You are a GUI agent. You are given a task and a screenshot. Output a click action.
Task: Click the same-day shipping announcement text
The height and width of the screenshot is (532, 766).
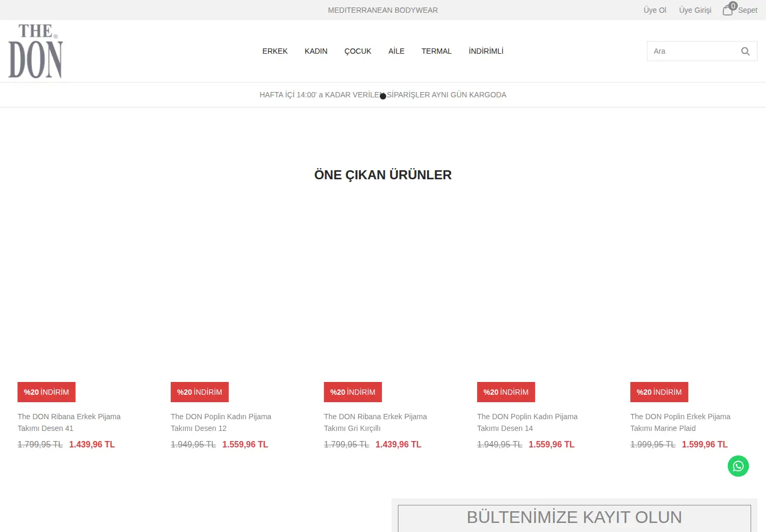point(383,95)
